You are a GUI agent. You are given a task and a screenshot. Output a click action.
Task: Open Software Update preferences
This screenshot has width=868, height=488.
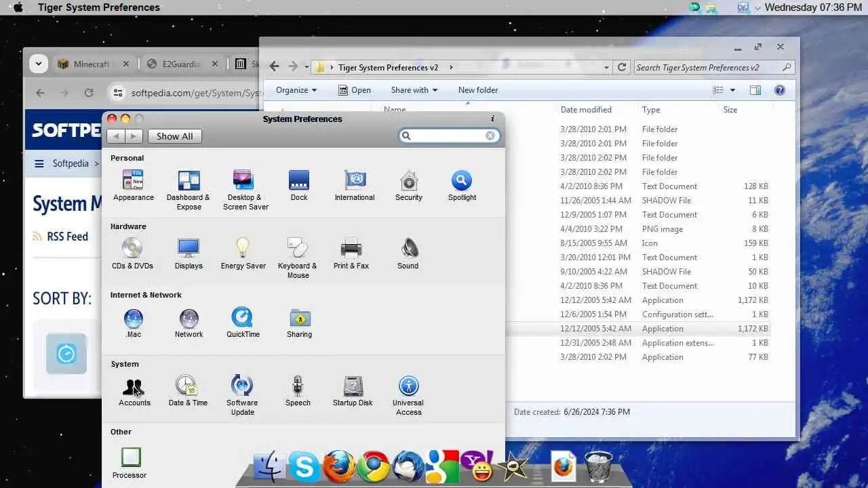(242, 395)
